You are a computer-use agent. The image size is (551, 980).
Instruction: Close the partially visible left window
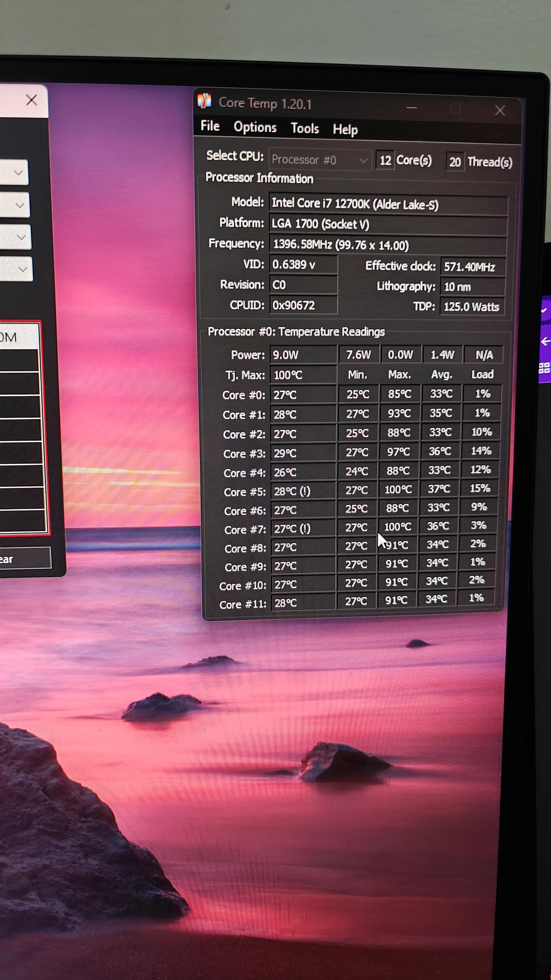pyautogui.click(x=32, y=100)
